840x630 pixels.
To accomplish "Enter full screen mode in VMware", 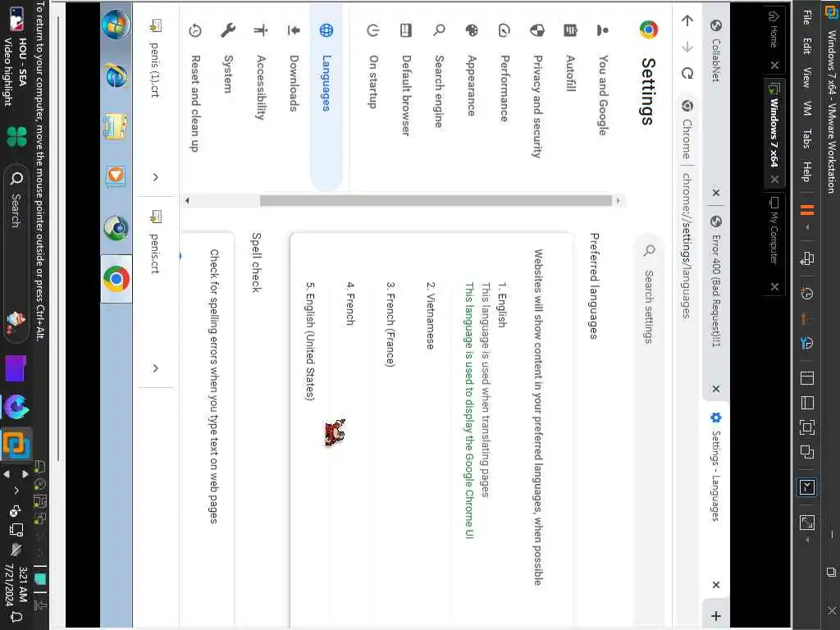I will click(x=807, y=427).
